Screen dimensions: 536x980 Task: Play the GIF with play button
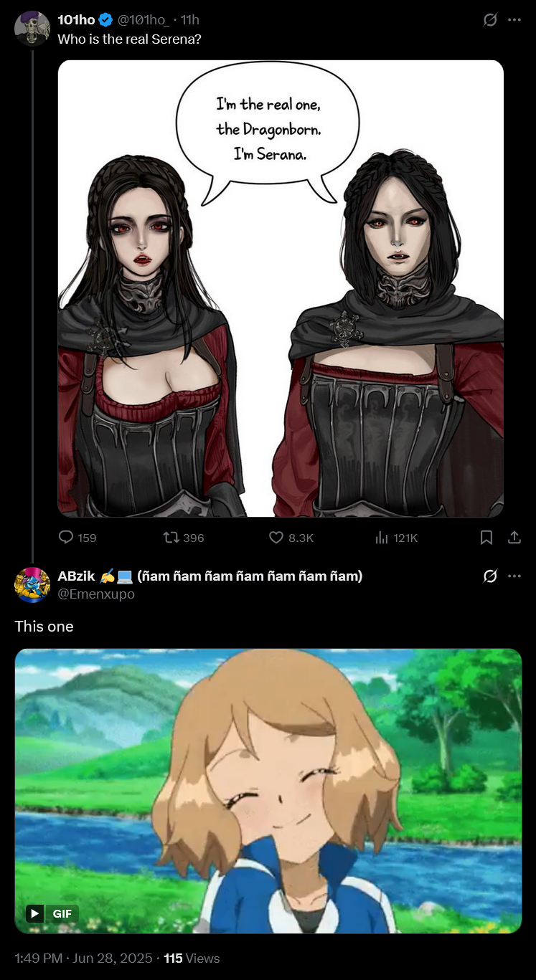(34, 913)
